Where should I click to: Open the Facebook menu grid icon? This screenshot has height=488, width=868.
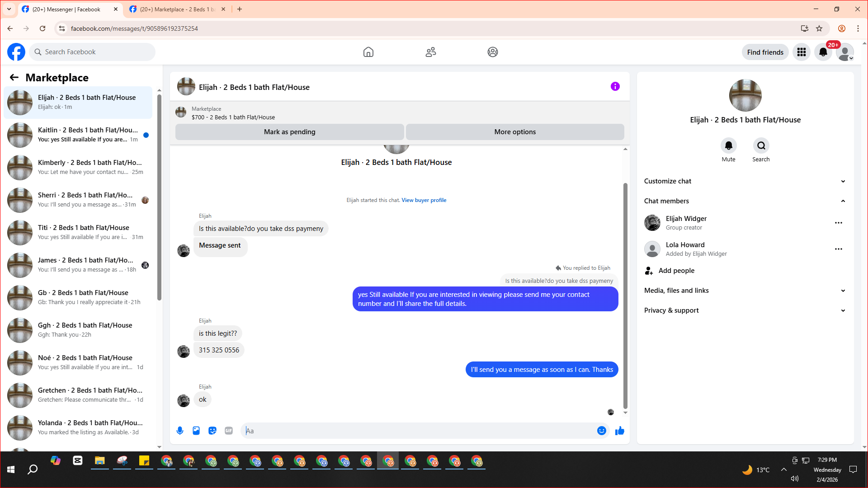pyautogui.click(x=801, y=52)
